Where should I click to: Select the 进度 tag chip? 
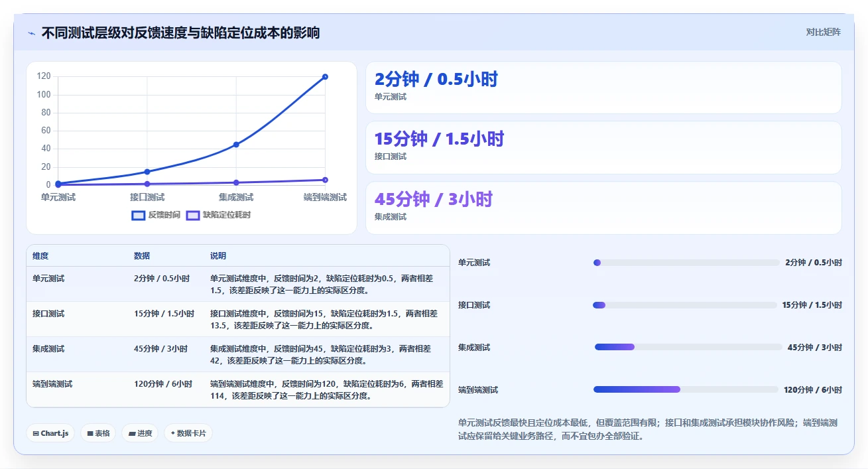[x=140, y=433]
